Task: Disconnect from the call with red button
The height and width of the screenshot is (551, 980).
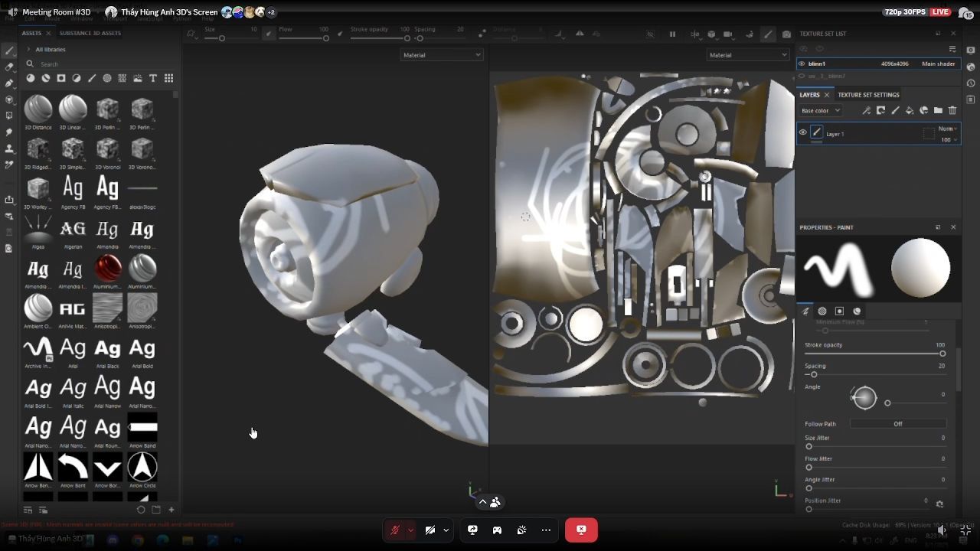Action: pos(581,530)
